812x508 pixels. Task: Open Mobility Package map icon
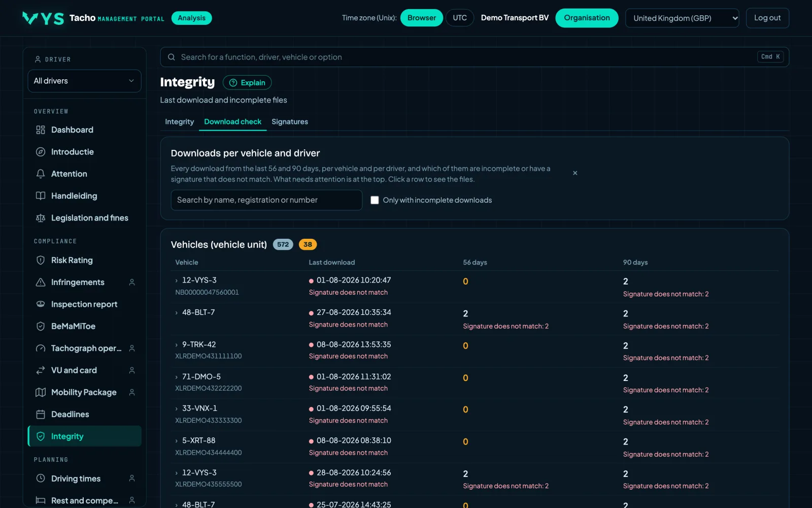tap(41, 392)
